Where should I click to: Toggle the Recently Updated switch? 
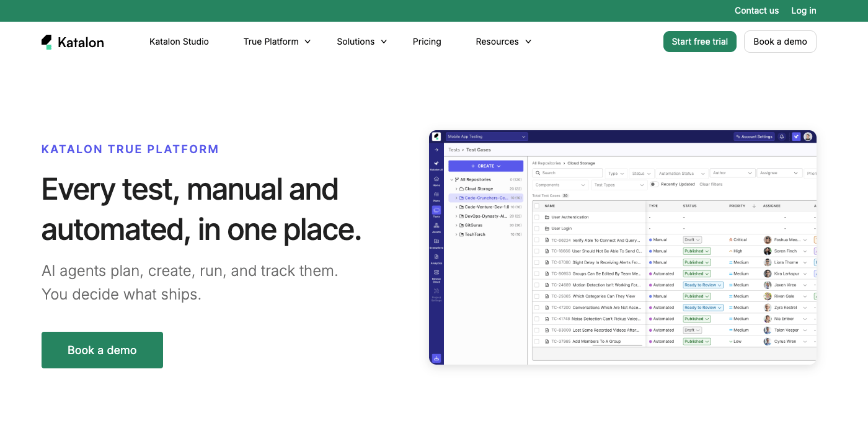(x=653, y=184)
